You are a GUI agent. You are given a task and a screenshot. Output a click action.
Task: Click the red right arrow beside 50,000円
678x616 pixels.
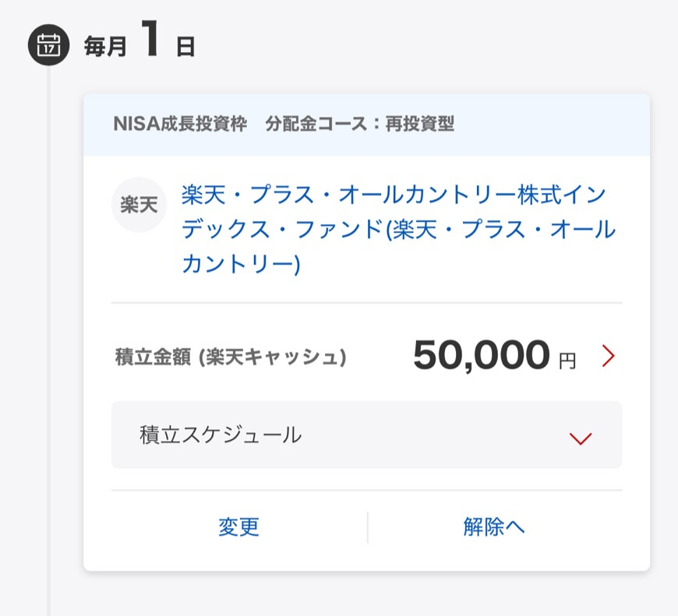click(x=608, y=357)
